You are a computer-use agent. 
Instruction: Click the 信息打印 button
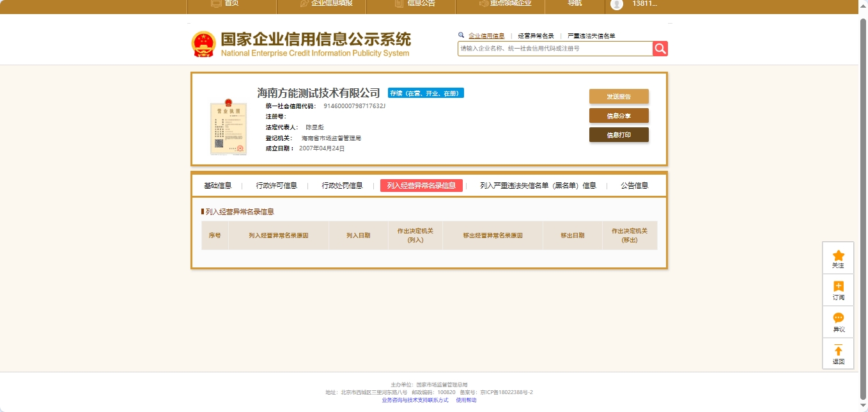(618, 135)
